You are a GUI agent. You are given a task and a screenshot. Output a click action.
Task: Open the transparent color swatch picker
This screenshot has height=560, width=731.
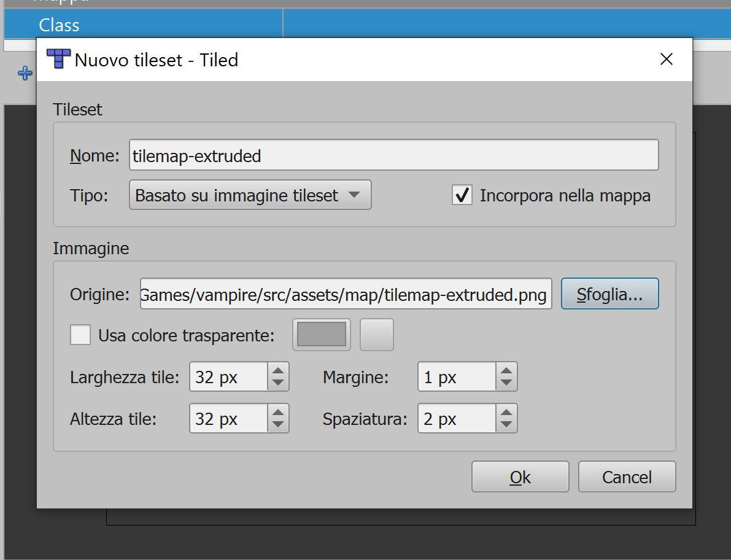[x=321, y=335]
